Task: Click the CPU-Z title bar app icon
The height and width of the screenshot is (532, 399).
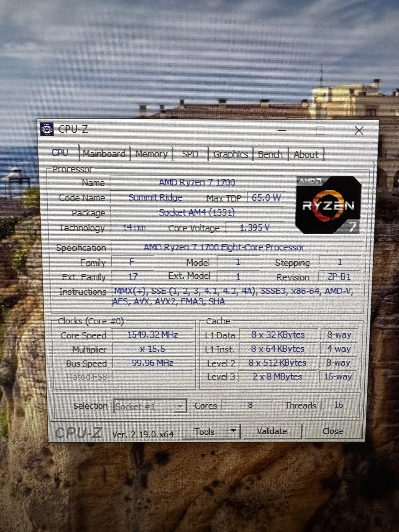Action: point(47,129)
